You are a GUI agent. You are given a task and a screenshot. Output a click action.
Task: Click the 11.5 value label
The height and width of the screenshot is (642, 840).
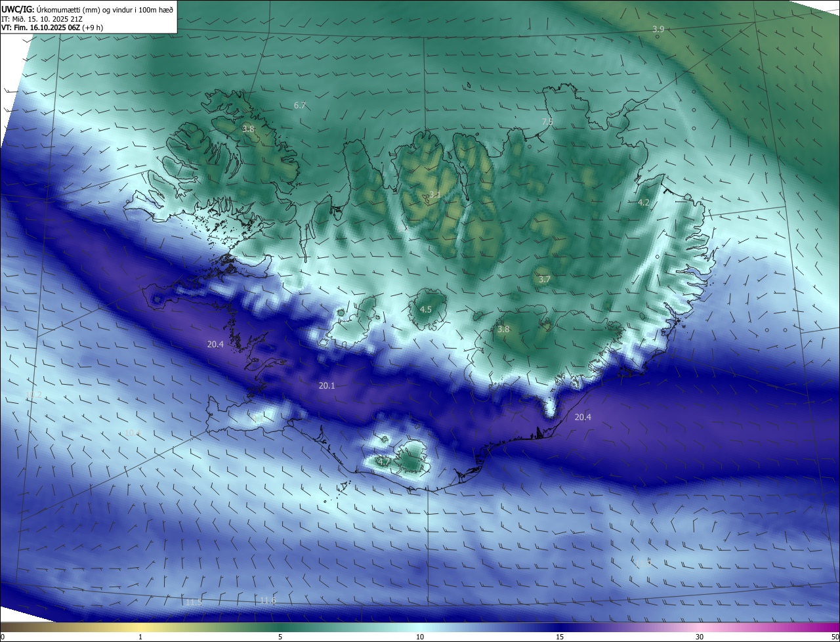pyautogui.click(x=194, y=602)
